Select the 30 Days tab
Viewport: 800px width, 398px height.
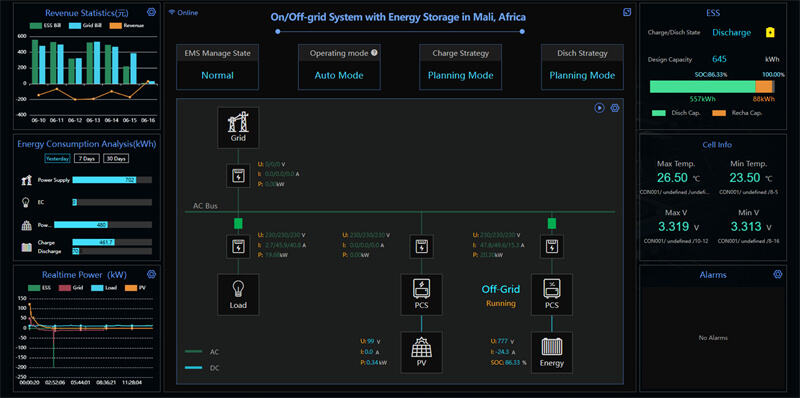point(116,159)
